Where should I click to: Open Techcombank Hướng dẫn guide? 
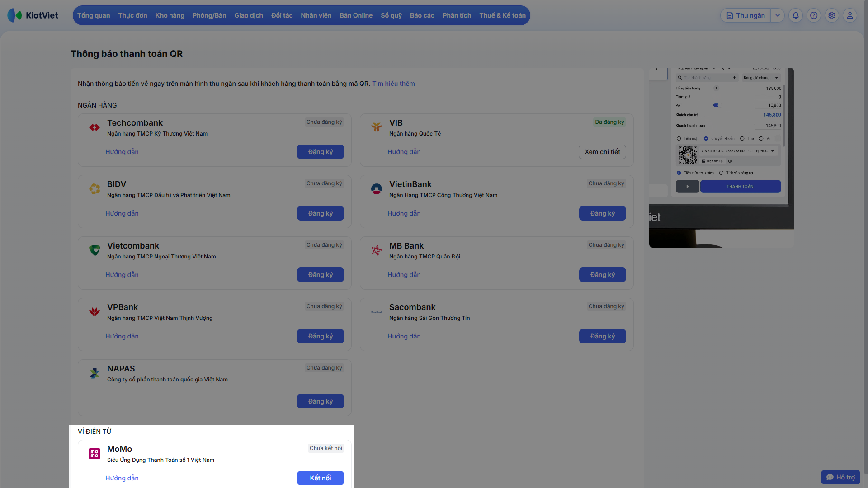(122, 152)
